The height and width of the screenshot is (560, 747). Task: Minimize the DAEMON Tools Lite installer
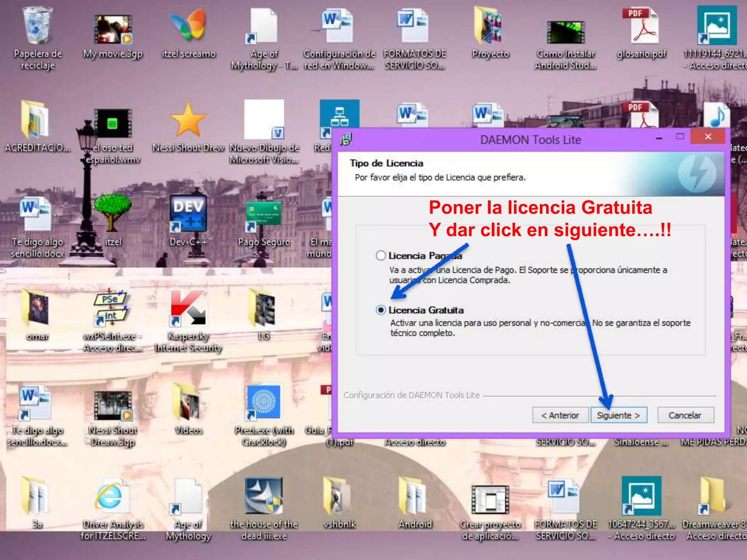click(659, 138)
